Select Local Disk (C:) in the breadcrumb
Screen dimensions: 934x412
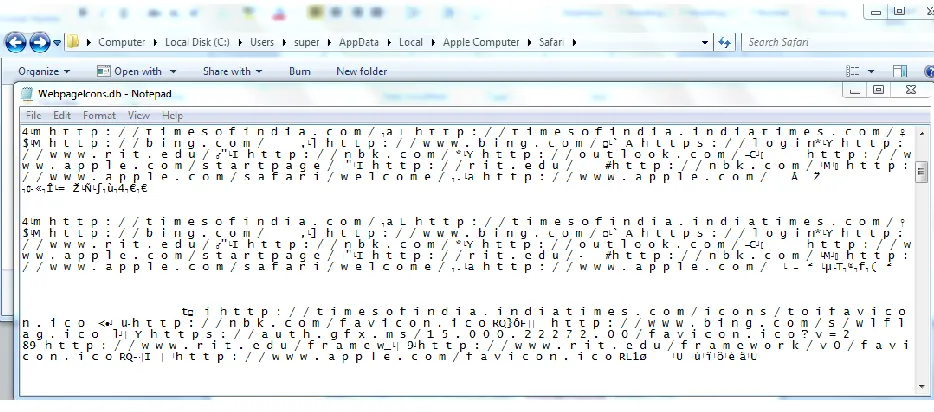click(197, 42)
